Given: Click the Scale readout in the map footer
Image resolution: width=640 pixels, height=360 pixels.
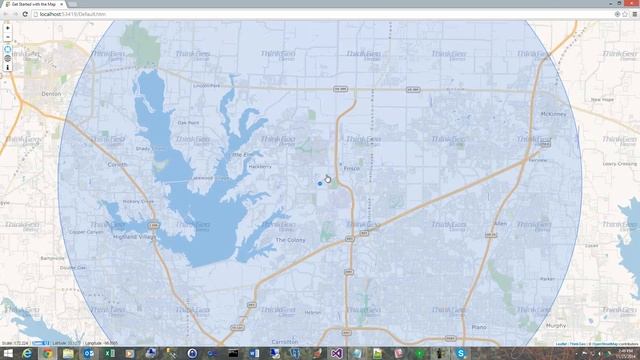Looking at the screenshot, I should point(15,344).
